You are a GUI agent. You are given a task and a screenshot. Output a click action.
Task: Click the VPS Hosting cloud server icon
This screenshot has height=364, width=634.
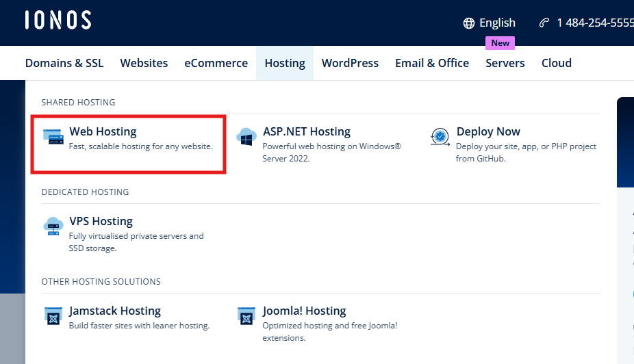53,226
